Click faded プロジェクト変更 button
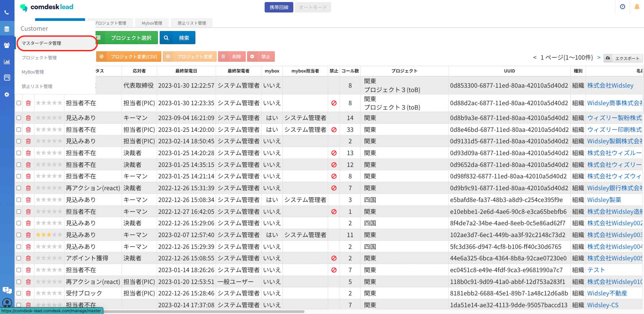The width and height of the screenshot is (644, 314). pyautogui.click(x=190, y=57)
